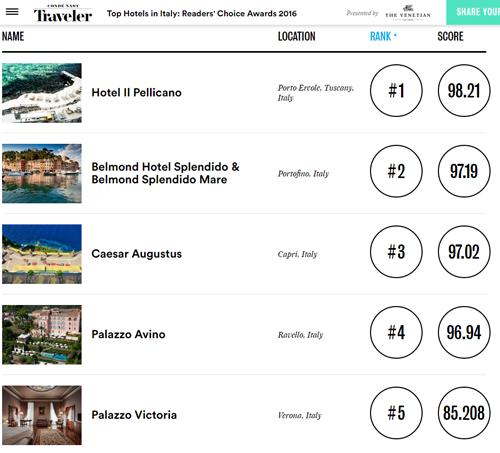Select the #3 rank circle badge
The height and width of the screenshot is (453, 500).
[x=396, y=252]
